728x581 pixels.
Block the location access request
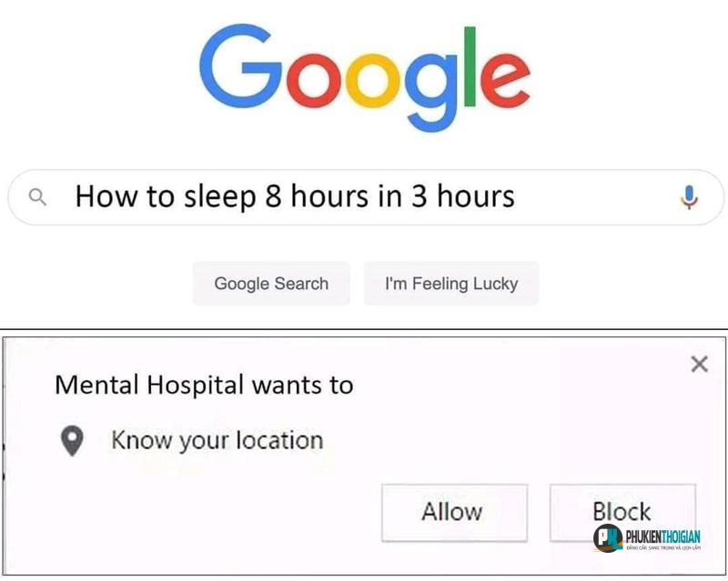click(x=622, y=512)
